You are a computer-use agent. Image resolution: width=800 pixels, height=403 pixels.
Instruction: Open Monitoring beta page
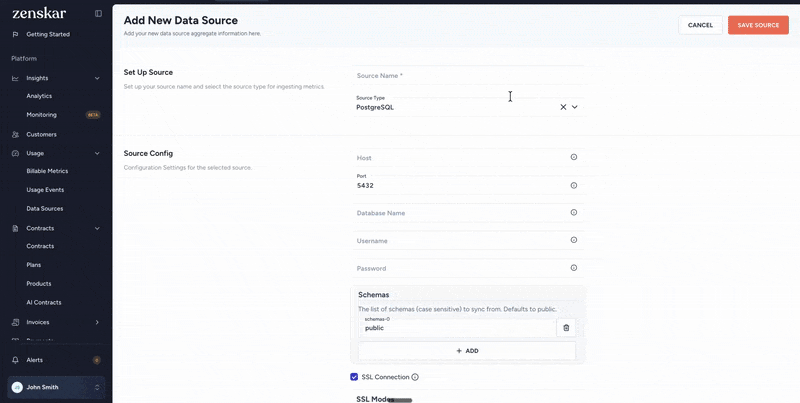(41, 115)
